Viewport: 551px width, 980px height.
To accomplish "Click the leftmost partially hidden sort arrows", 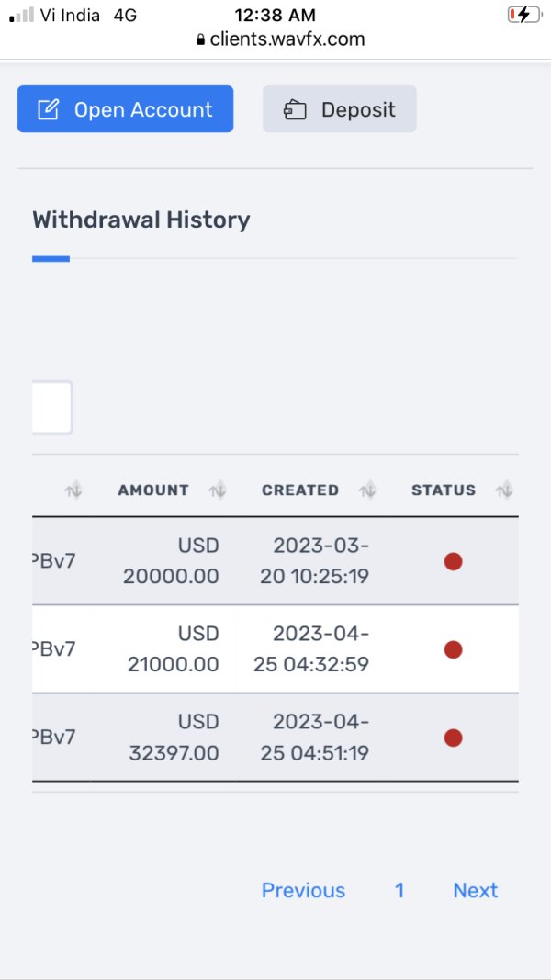I will coord(73,490).
